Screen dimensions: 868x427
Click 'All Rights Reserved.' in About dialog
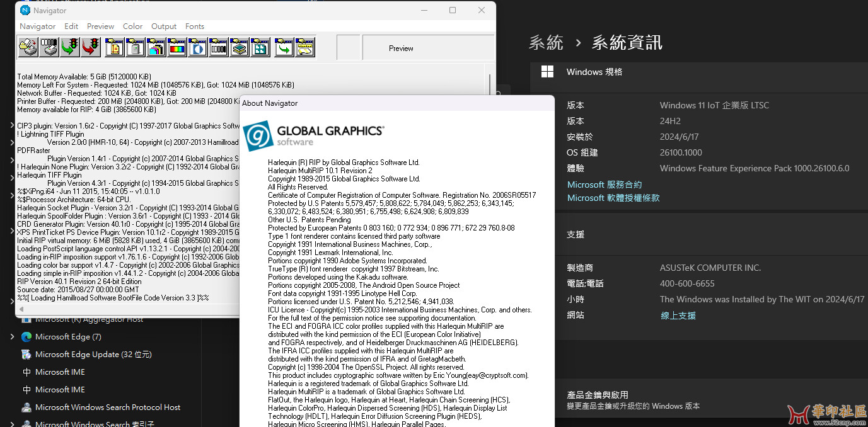point(298,187)
